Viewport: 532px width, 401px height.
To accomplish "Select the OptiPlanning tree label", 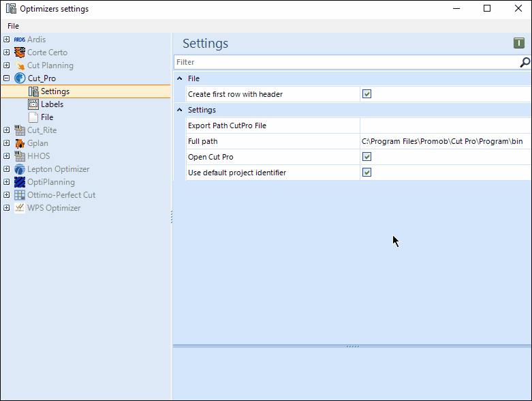I will click(51, 182).
